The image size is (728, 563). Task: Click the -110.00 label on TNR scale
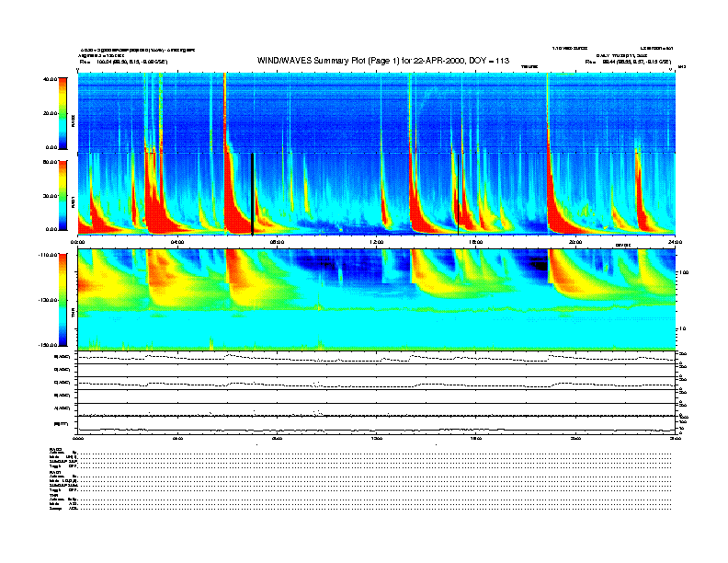point(47,254)
